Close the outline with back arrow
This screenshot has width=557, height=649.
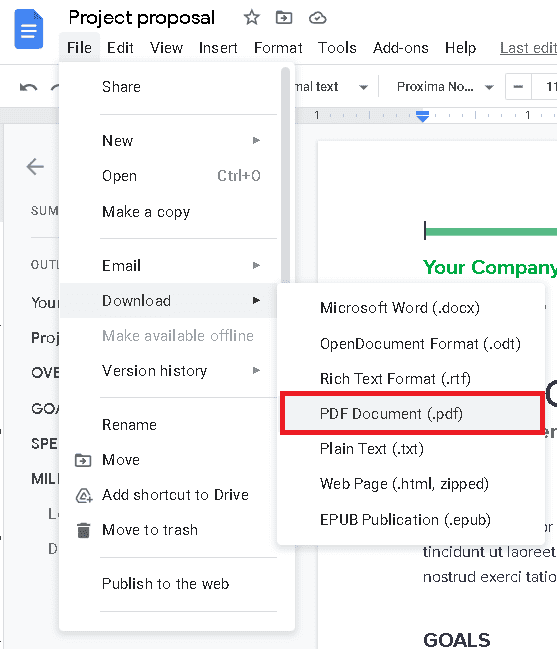[x=35, y=167]
